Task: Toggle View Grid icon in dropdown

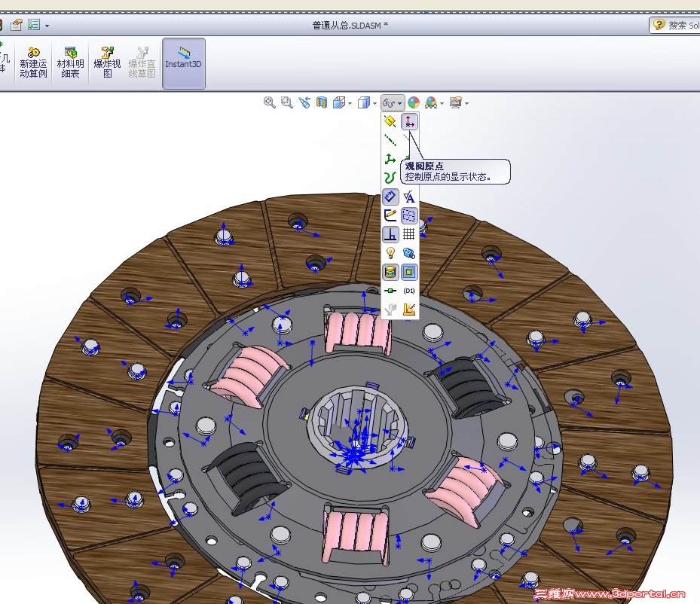Action: 409,233
